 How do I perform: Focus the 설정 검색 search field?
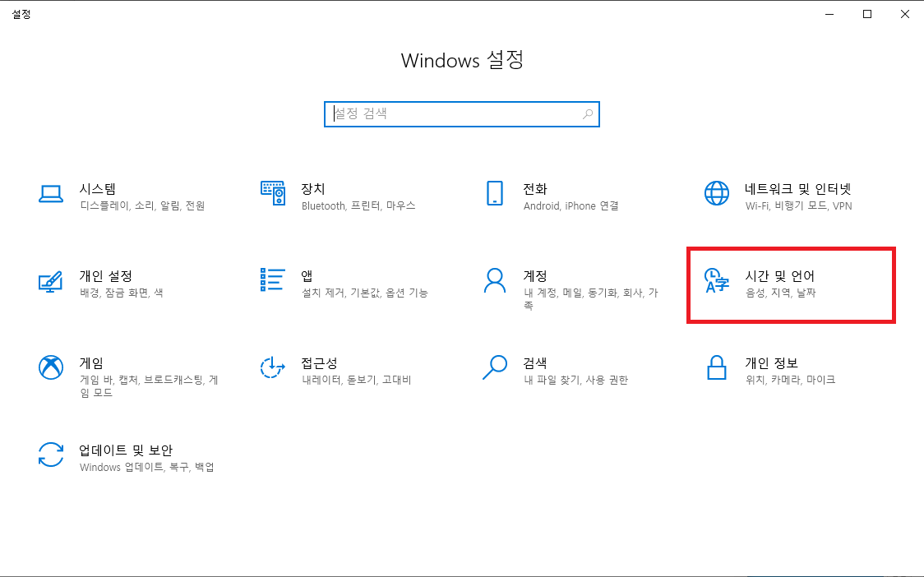462,114
